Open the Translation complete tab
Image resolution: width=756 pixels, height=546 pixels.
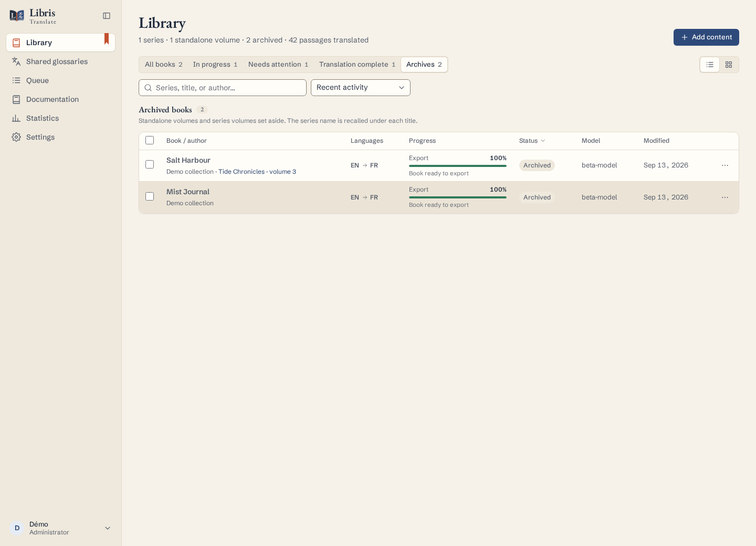(x=357, y=65)
